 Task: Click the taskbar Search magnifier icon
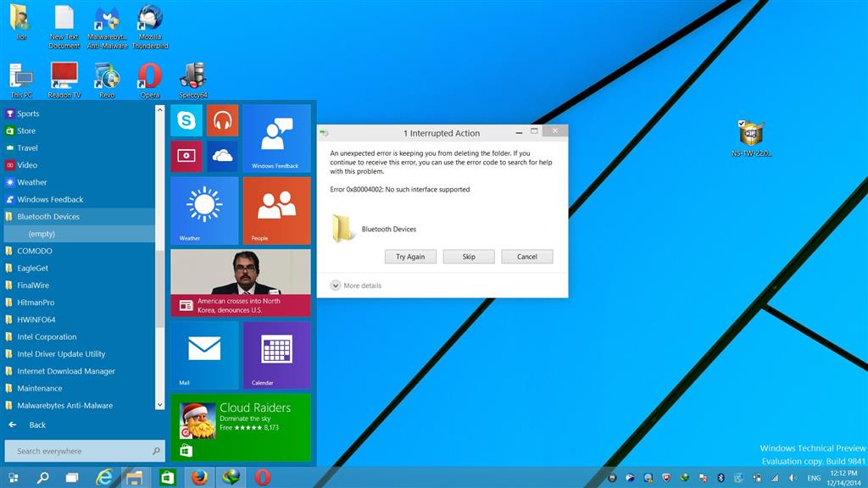pos(42,478)
